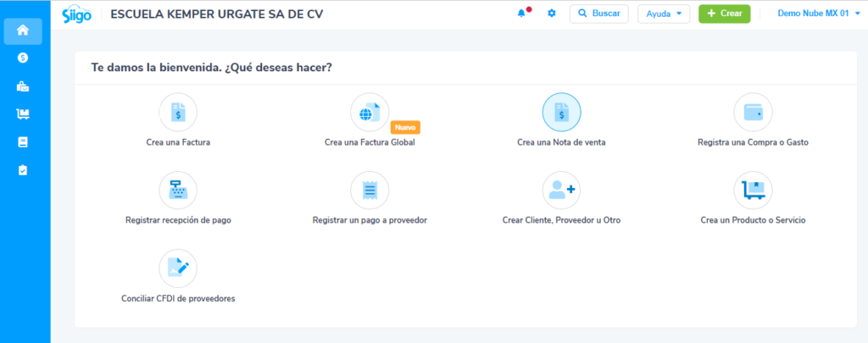868x343 pixels.
Task: Click the Buscar search button
Action: (599, 14)
